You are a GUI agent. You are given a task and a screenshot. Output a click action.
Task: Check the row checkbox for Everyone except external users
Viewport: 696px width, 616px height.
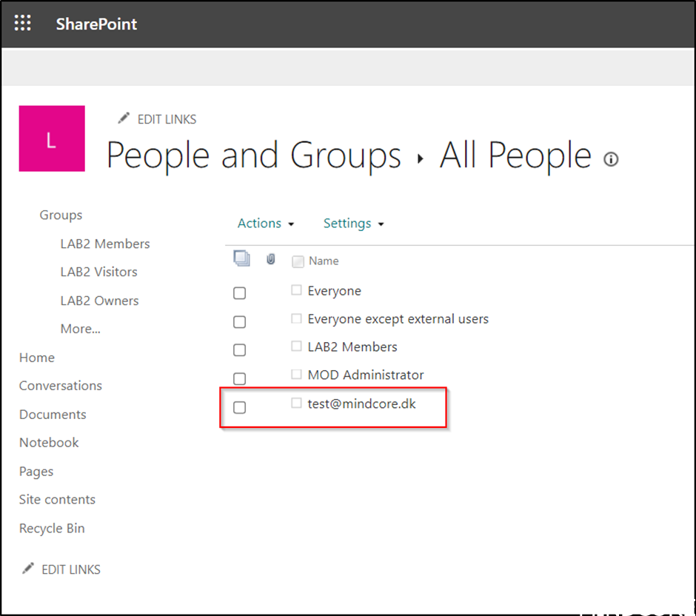(240, 322)
